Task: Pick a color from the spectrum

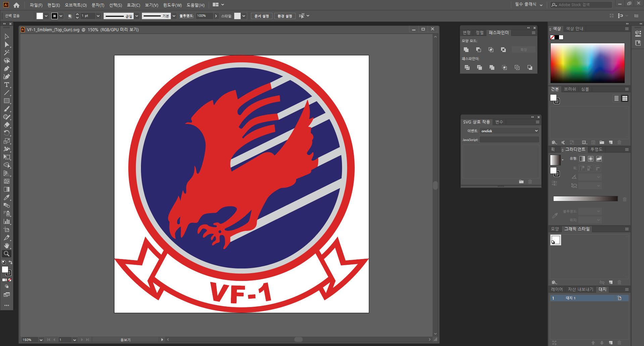Action: coord(588,63)
